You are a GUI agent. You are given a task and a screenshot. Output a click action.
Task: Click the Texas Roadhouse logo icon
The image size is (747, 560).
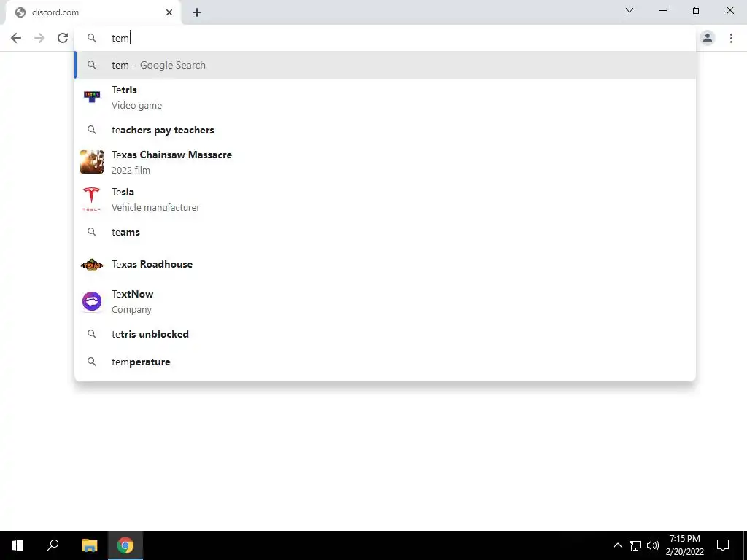[x=92, y=264]
